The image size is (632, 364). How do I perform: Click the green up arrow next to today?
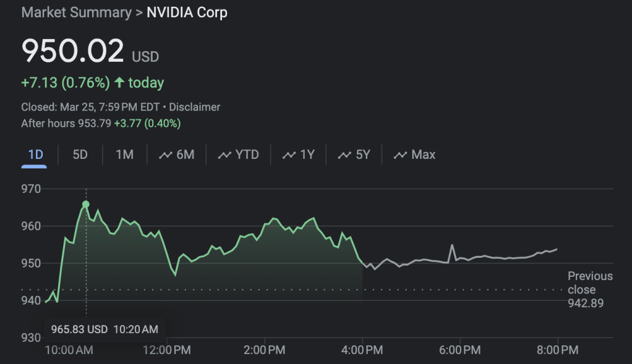(119, 82)
